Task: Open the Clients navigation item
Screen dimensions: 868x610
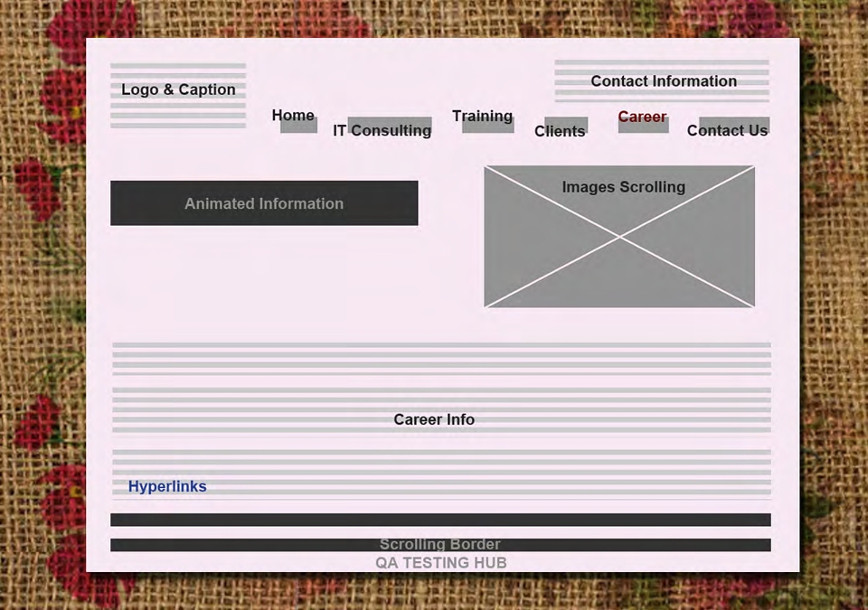Action: [x=560, y=131]
